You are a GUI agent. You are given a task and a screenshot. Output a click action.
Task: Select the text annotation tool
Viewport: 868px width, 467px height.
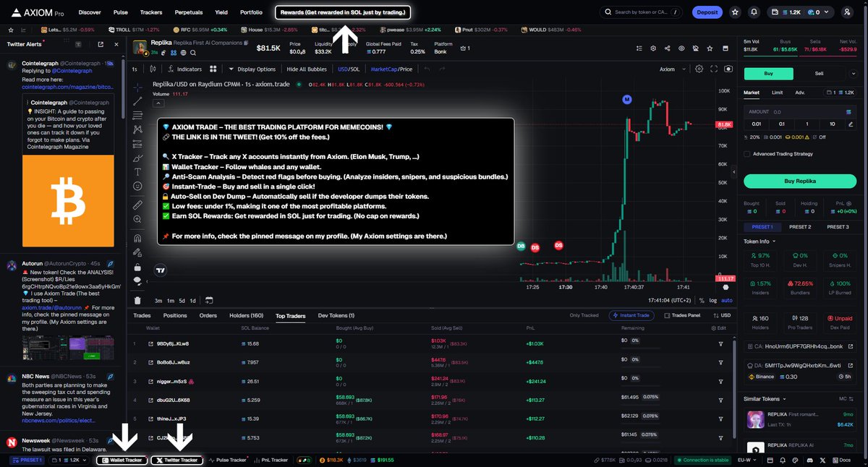click(137, 172)
